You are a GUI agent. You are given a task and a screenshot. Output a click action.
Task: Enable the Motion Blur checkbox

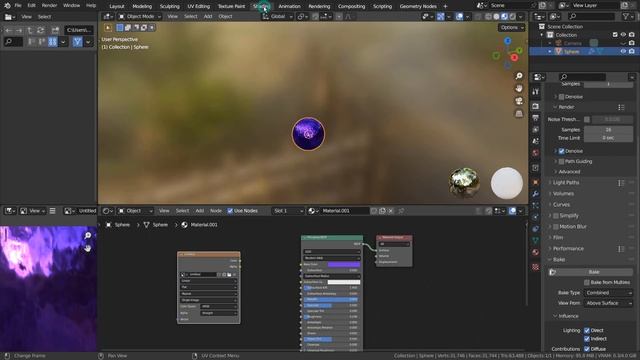pos(556,227)
